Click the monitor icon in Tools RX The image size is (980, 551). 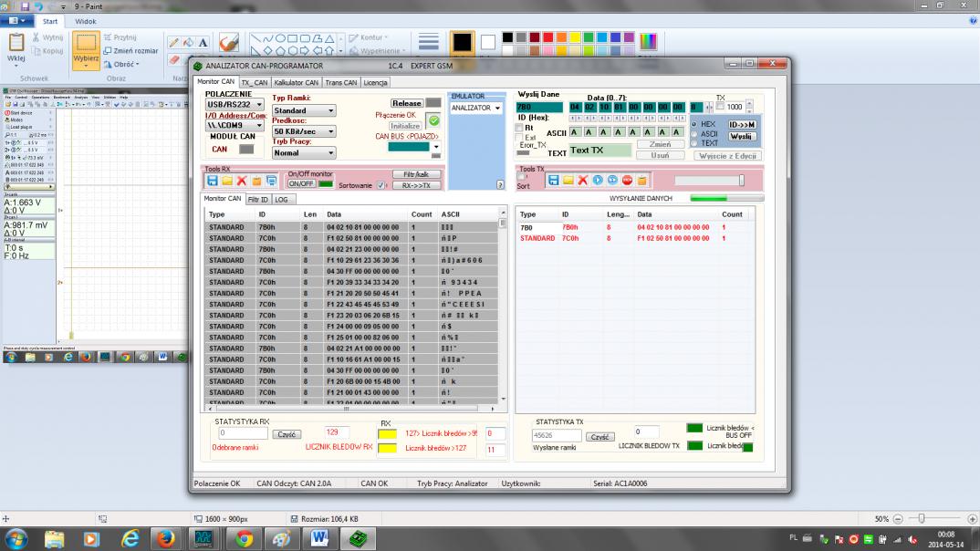tap(271, 181)
